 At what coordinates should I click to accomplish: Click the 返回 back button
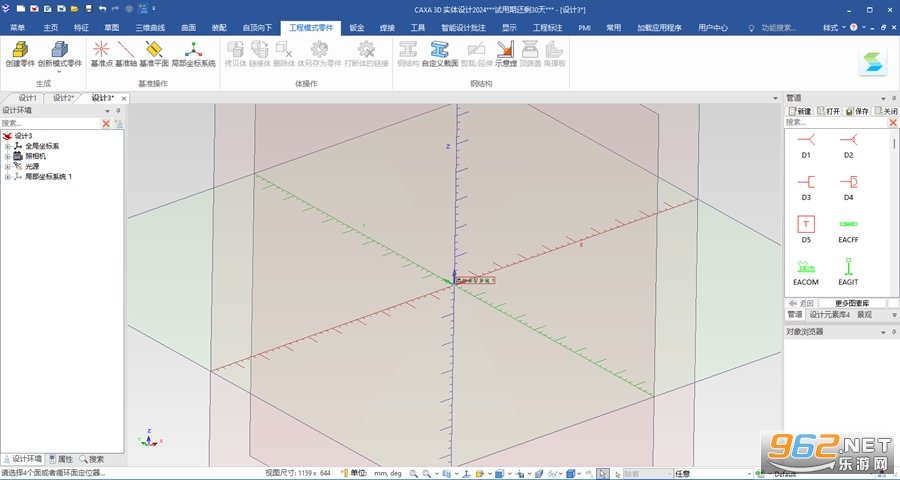coord(802,303)
